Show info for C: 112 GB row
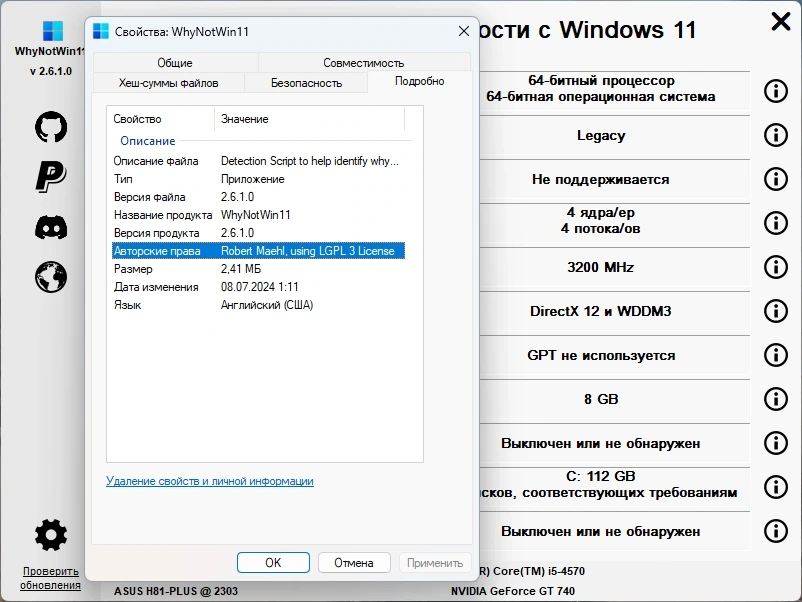802x602 pixels. [775, 487]
